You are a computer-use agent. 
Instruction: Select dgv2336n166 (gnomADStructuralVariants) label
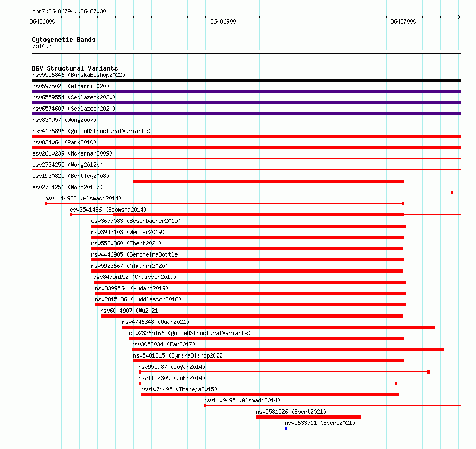tap(190, 333)
